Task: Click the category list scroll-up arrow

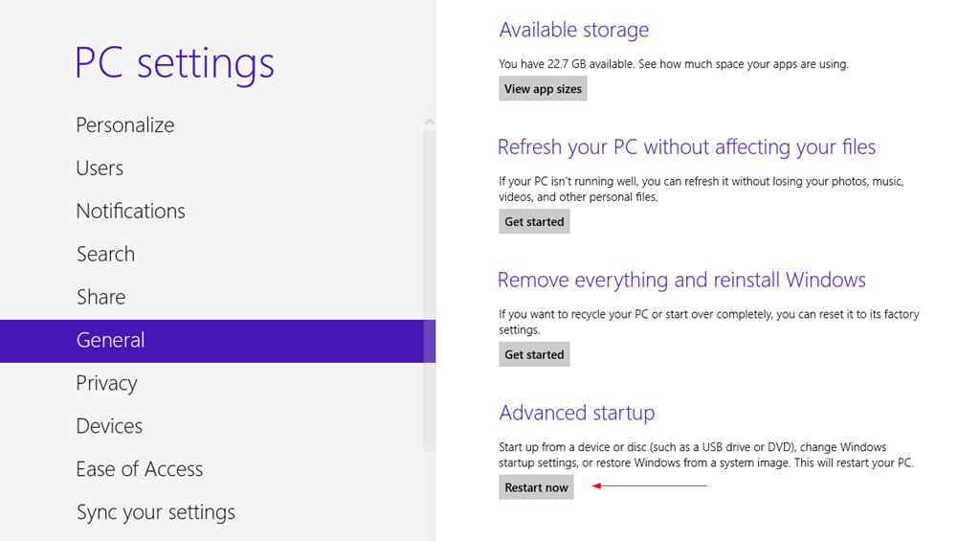Action: click(430, 122)
